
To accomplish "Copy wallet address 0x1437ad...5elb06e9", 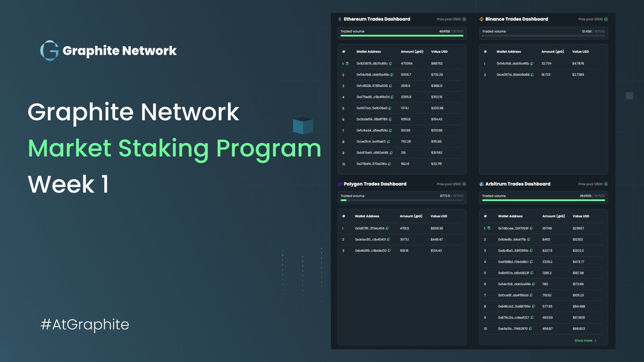I will coord(389,108).
